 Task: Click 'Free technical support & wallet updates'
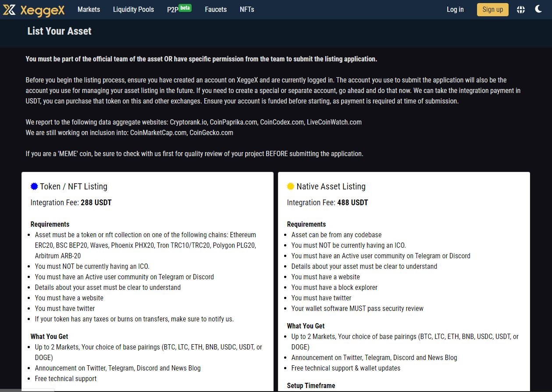(345, 368)
